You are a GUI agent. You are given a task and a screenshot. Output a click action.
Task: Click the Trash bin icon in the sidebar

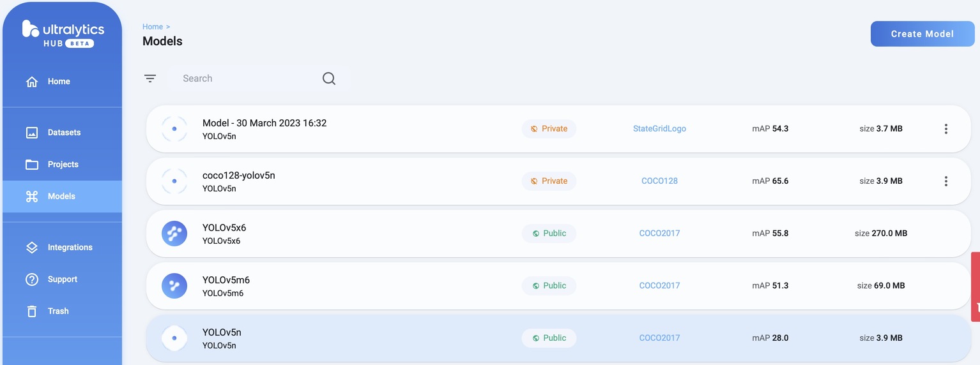pos(32,311)
